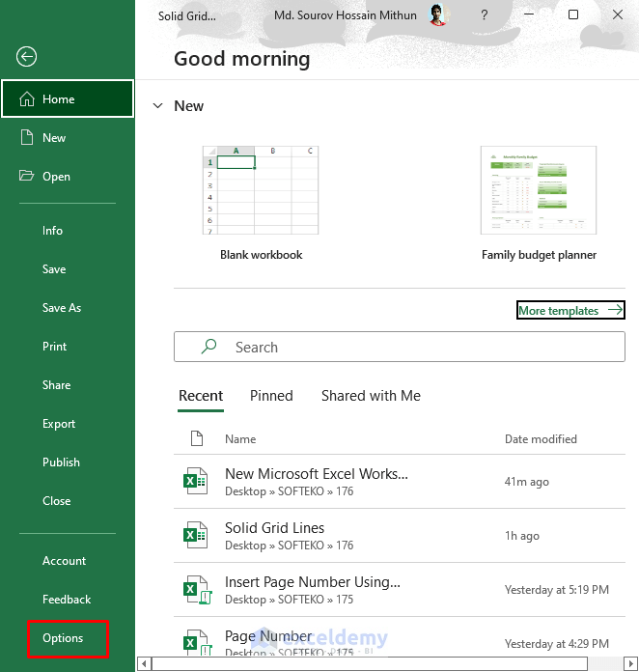This screenshot has width=639, height=672.
Task: Click the Yesterday at 4:29 PM entry
Action: click(557, 644)
